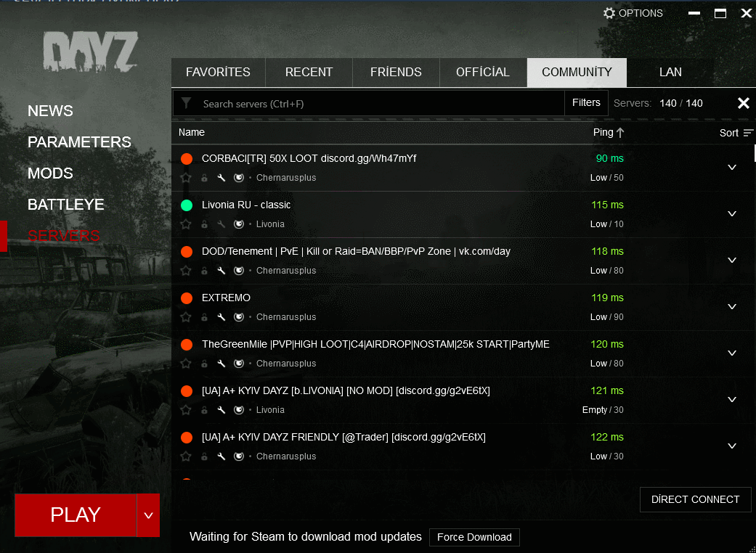Open the FRIENDS tab
Image resolution: width=756 pixels, height=553 pixels.
click(396, 73)
